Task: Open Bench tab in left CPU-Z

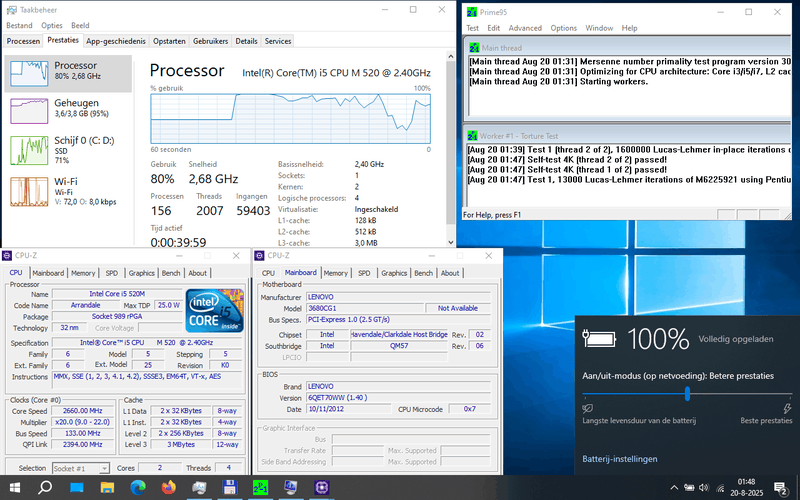Action: click(x=171, y=273)
